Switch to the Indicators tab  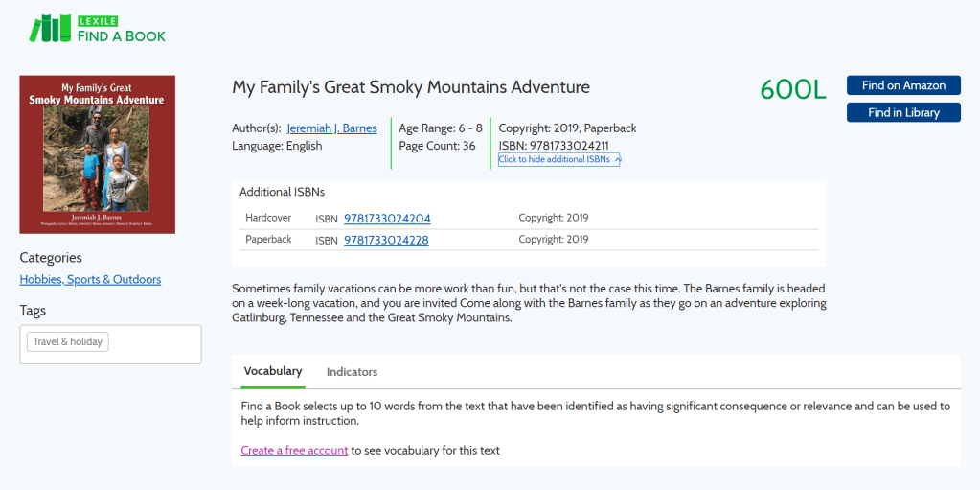point(352,372)
